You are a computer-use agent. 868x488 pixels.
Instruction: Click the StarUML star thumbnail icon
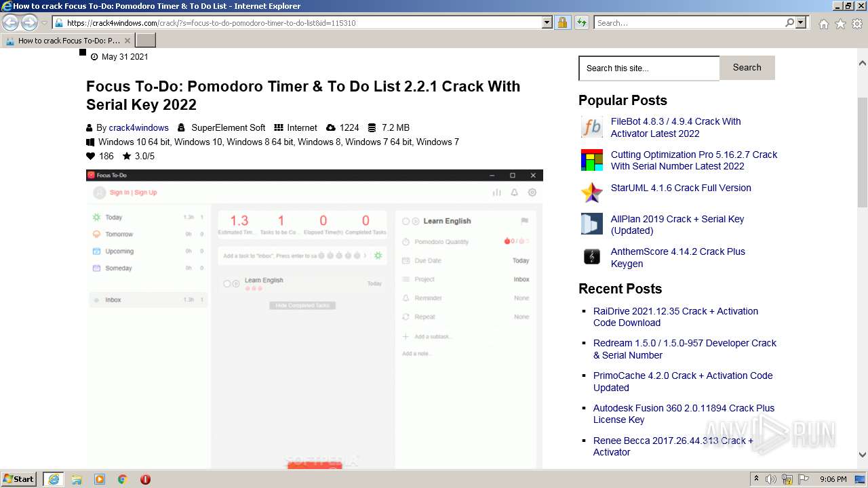(x=592, y=192)
